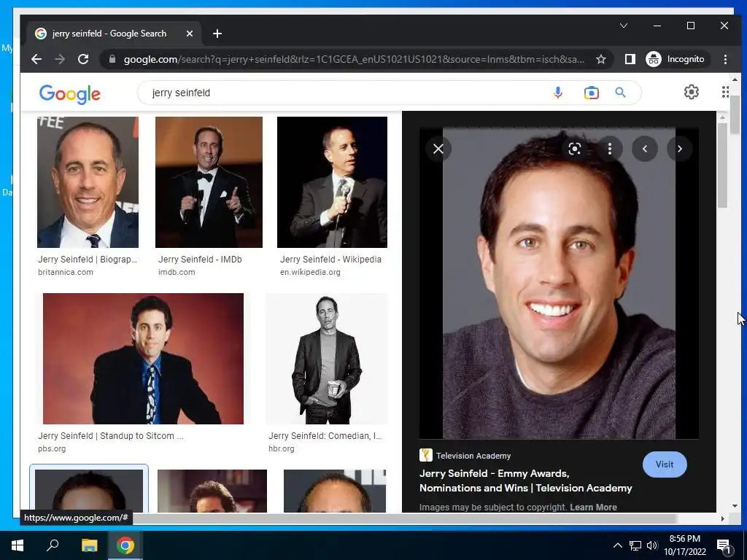Open the notification center icon
The image size is (747, 560).
724,546
